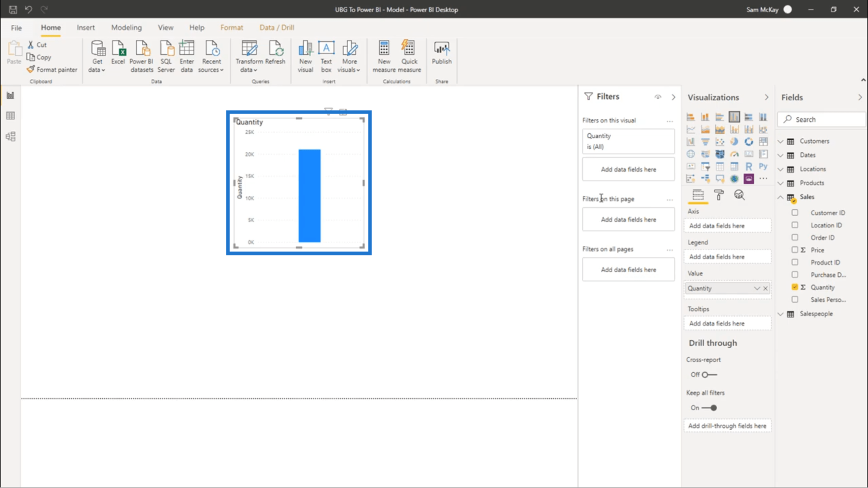Select the pie chart visual icon

pos(734,141)
